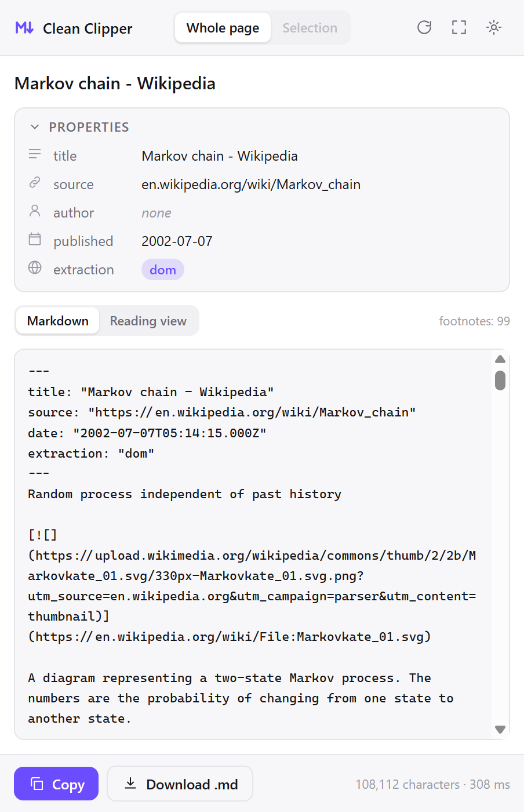Click the extraction property label
The height and width of the screenshot is (812, 524).
pyautogui.click(x=83, y=270)
